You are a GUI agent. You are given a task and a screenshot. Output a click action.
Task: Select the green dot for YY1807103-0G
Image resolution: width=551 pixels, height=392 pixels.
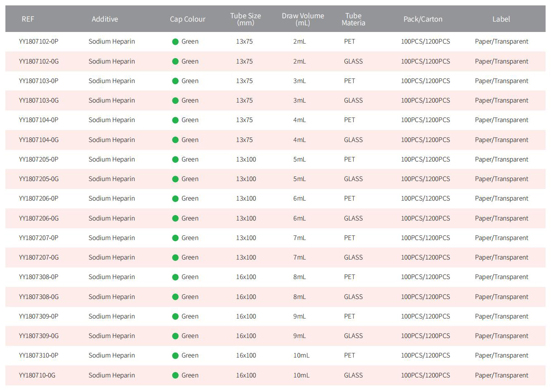pyautogui.click(x=175, y=100)
